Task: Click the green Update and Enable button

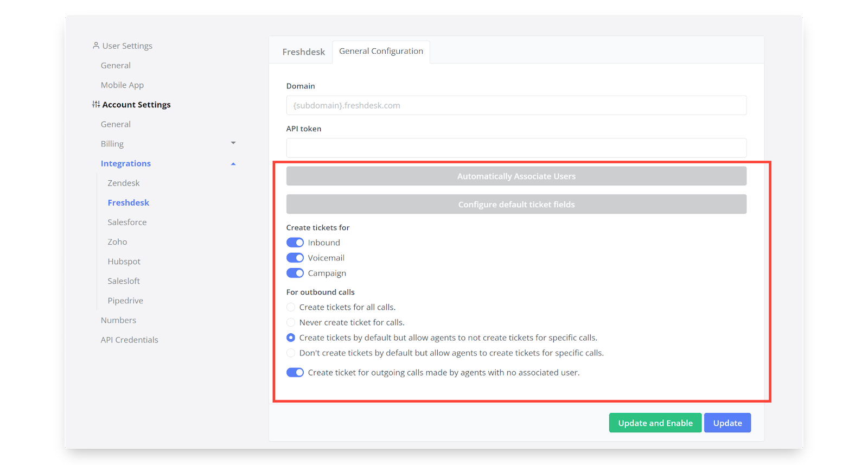Action: pyautogui.click(x=655, y=423)
